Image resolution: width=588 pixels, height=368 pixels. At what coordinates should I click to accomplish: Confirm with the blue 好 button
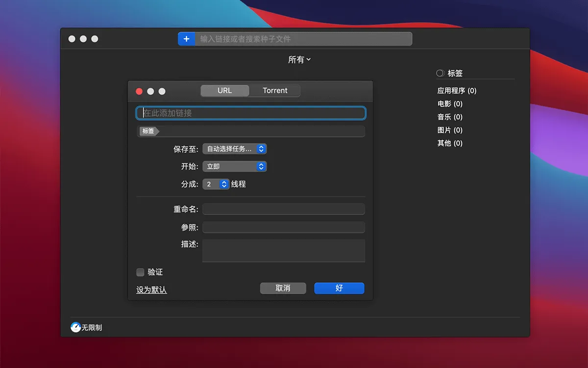[x=339, y=288]
